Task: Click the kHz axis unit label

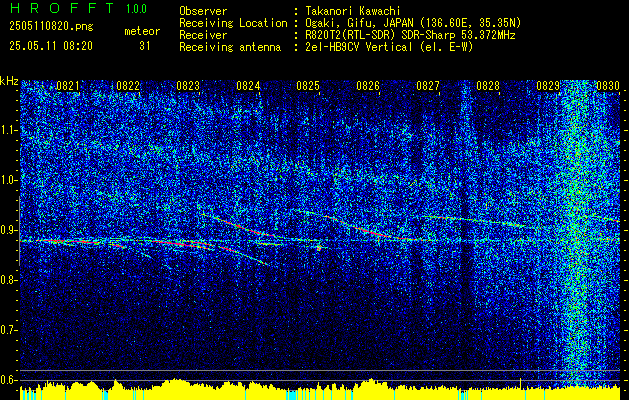Action: click(9, 81)
